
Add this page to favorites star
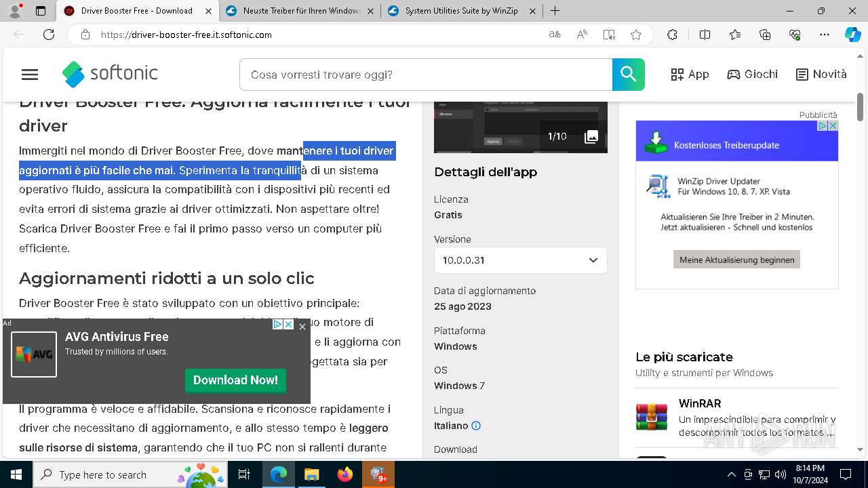click(636, 35)
